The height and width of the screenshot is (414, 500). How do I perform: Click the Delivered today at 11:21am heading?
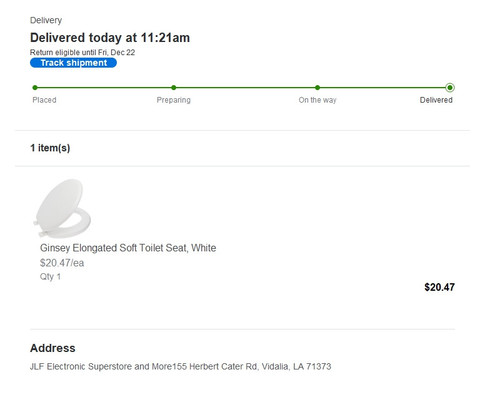[x=110, y=38]
